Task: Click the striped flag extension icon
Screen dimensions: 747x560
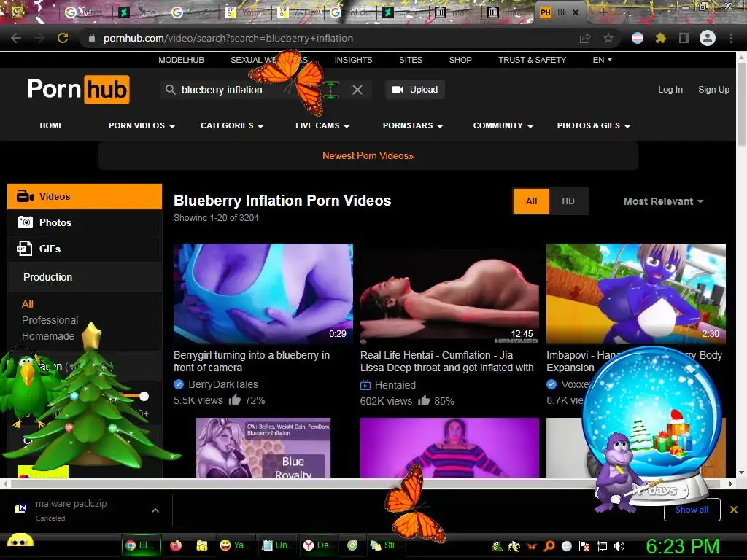Action: pos(638,38)
